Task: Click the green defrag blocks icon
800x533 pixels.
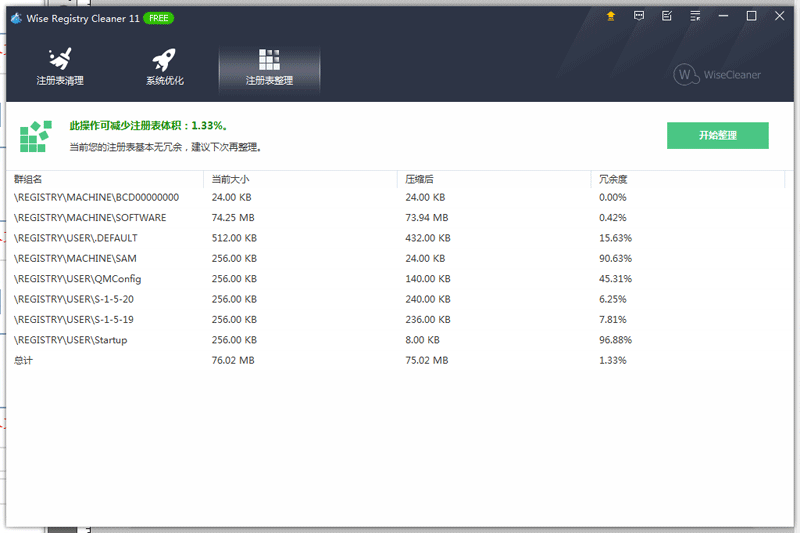Action: 35,136
